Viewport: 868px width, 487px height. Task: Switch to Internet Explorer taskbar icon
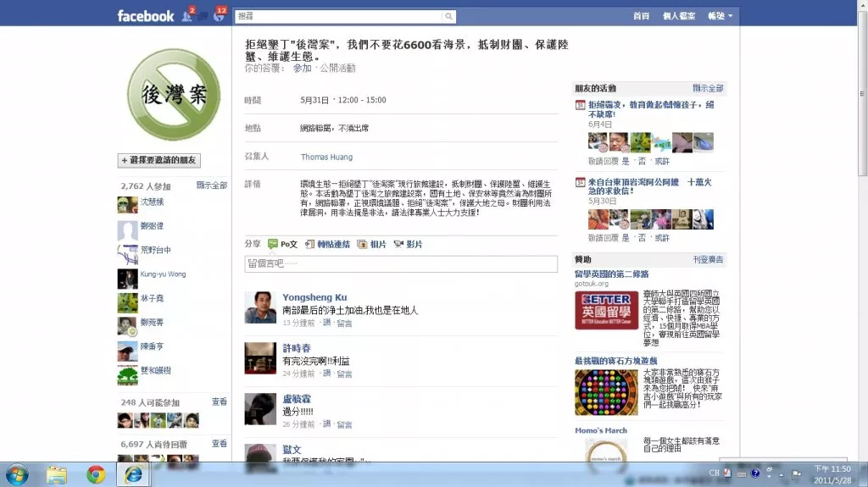pos(133,475)
